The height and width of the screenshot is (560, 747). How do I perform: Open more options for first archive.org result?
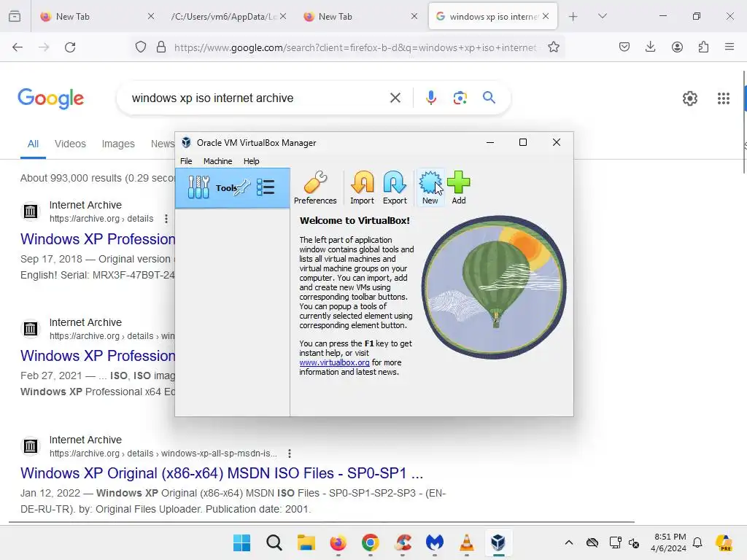click(166, 219)
